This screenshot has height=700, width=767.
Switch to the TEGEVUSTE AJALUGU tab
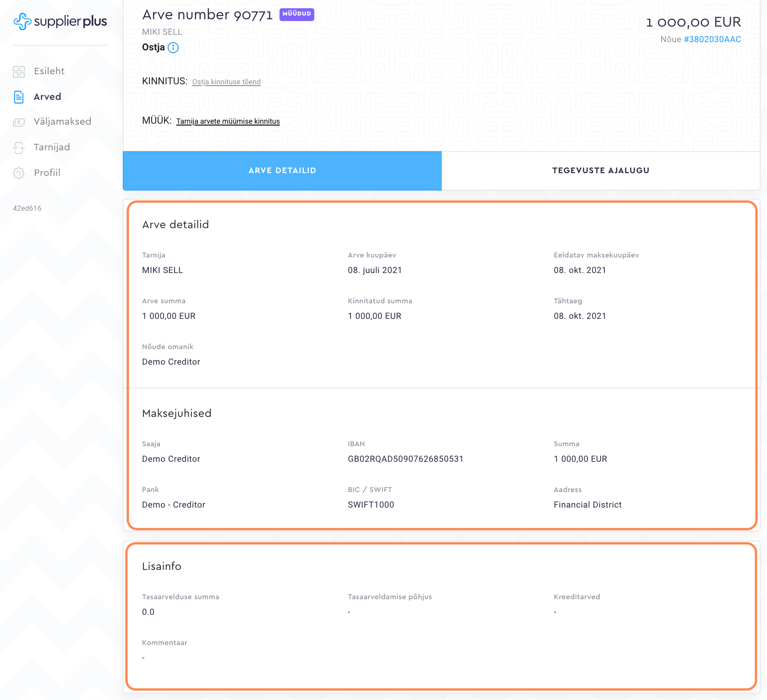[x=600, y=170]
